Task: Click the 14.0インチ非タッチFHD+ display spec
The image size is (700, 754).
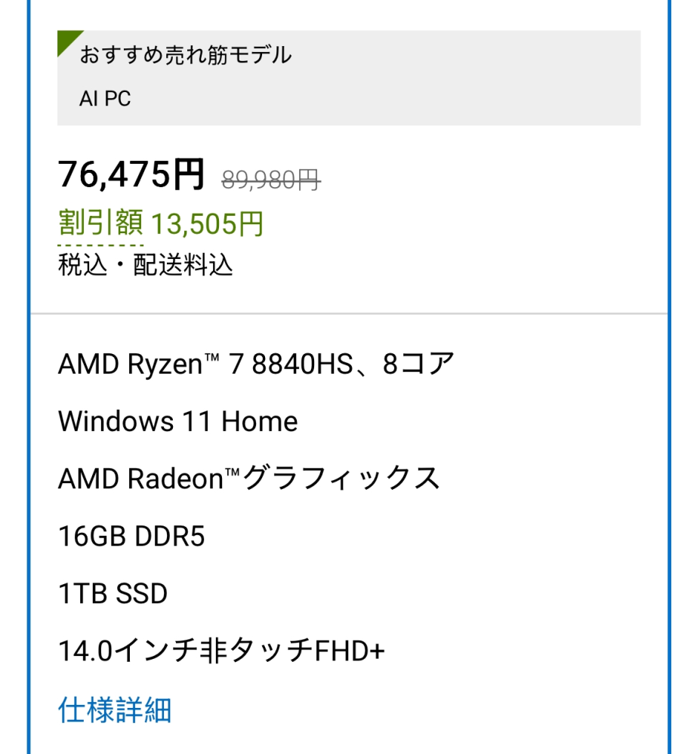Action: point(221,651)
